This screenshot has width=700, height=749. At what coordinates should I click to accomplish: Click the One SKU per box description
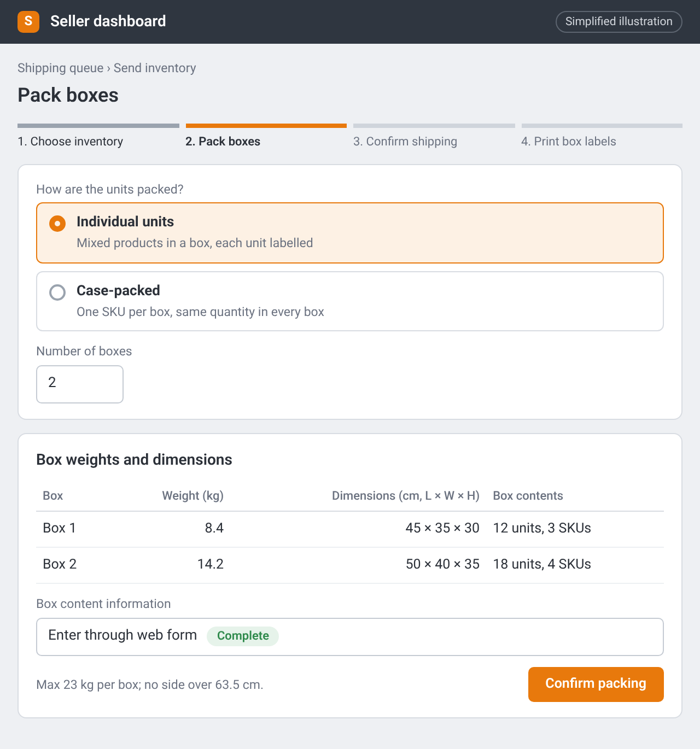click(200, 312)
